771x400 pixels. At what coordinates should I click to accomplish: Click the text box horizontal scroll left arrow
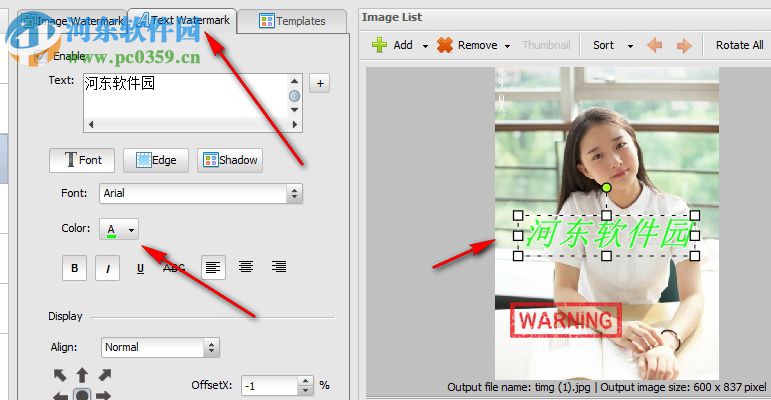pyautogui.click(x=90, y=125)
